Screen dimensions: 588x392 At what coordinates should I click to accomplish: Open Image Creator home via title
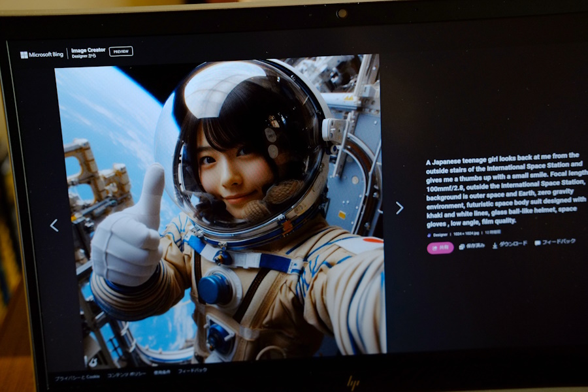click(x=88, y=50)
